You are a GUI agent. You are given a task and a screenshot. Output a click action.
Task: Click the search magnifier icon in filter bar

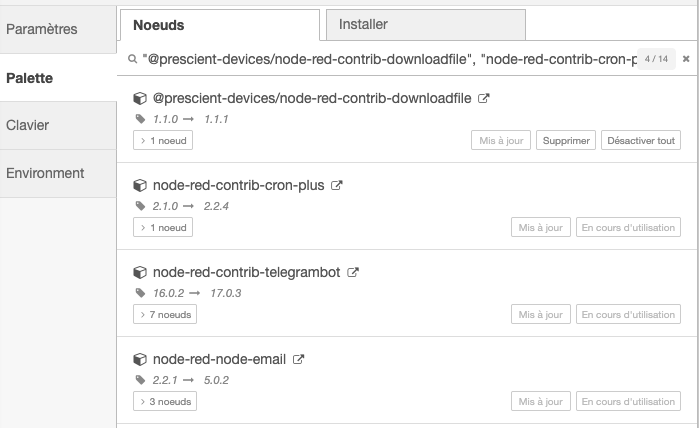tap(132, 59)
